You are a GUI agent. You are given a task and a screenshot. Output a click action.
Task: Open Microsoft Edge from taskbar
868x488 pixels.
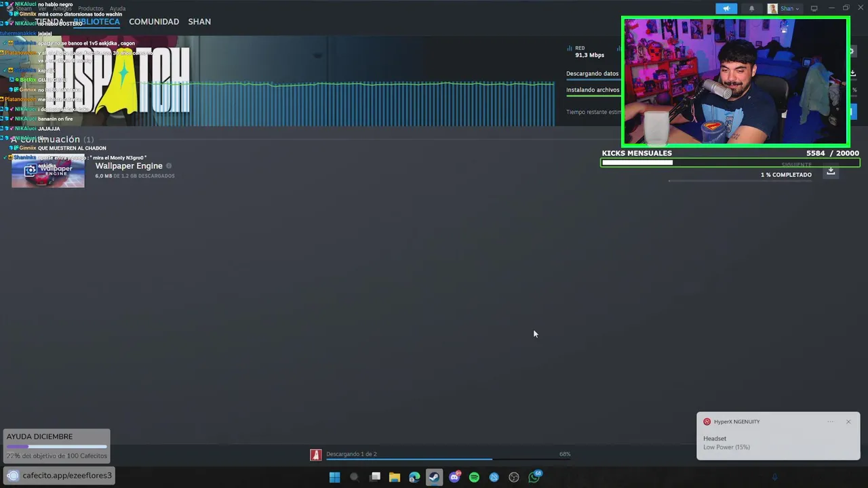click(414, 477)
